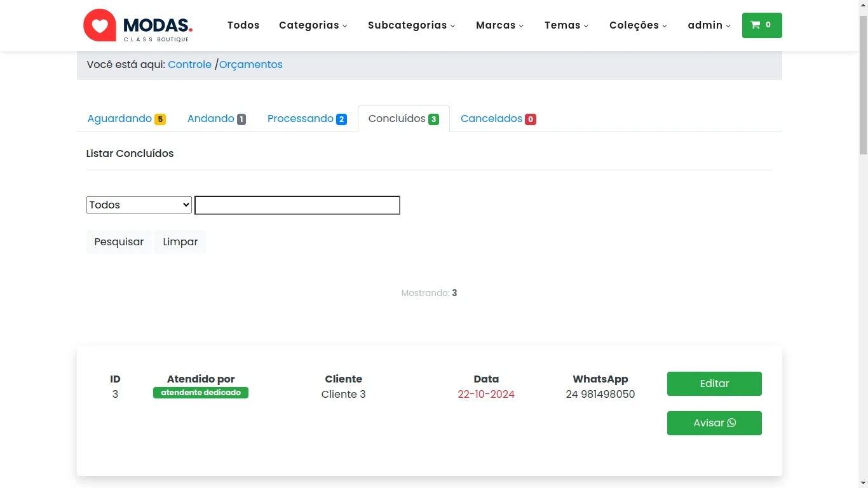Expand the Marcas menu
Screen dimensions: 868x488
pyautogui.click(x=499, y=25)
